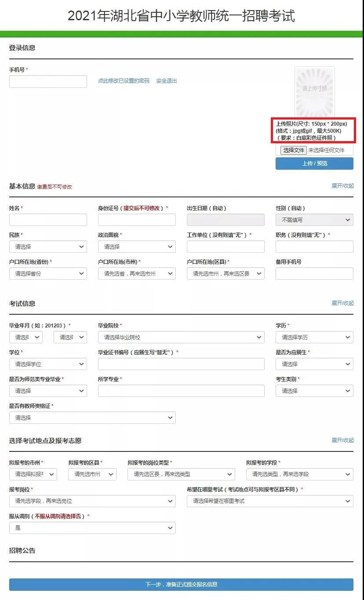Toggle 考试信息 section with 展开/收起

pos(342,303)
